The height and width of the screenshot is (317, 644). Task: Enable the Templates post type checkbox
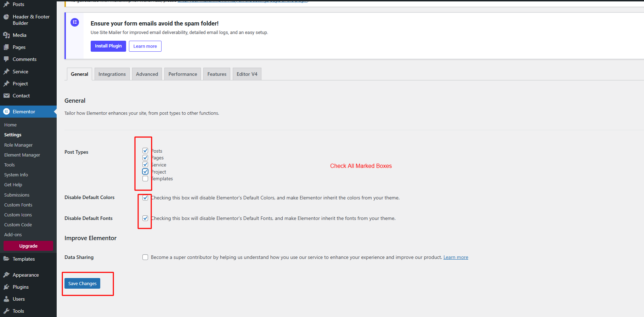(145, 179)
